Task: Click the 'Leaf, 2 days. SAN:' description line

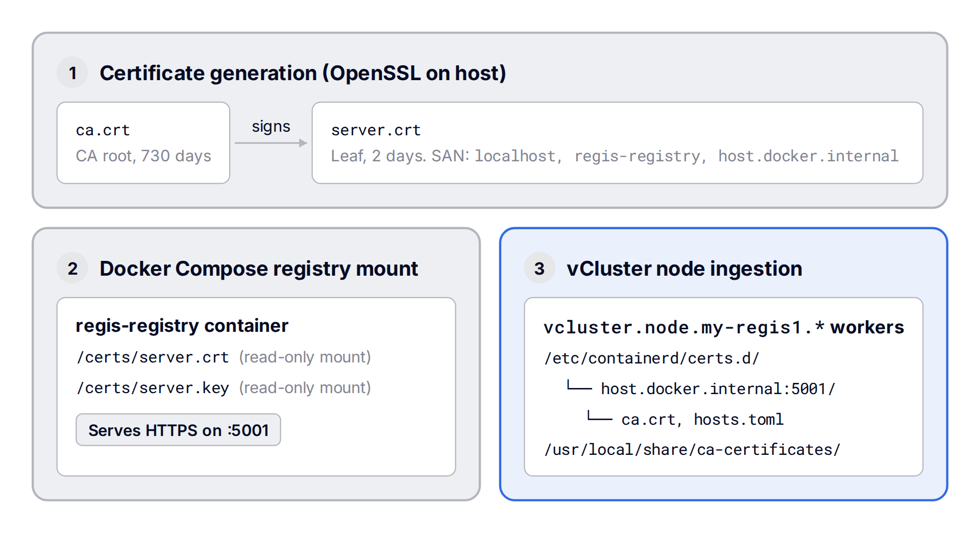Action: (x=615, y=156)
